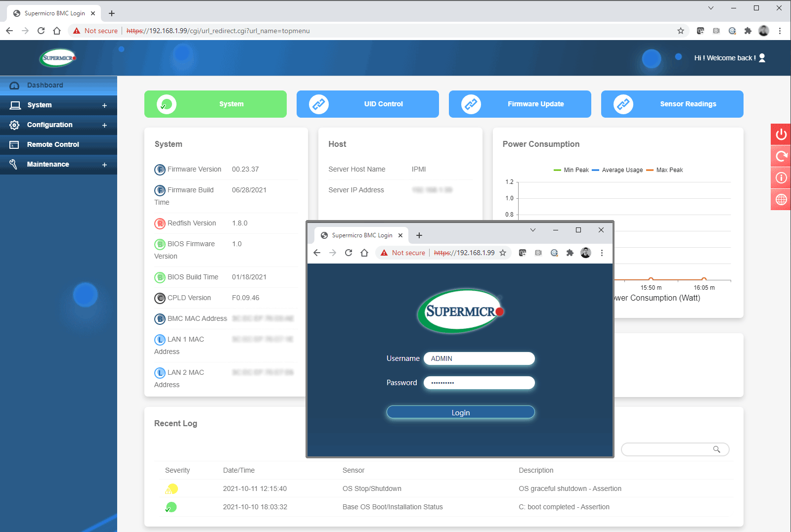
Task: Click the red power button icon
Action: pos(781,134)
